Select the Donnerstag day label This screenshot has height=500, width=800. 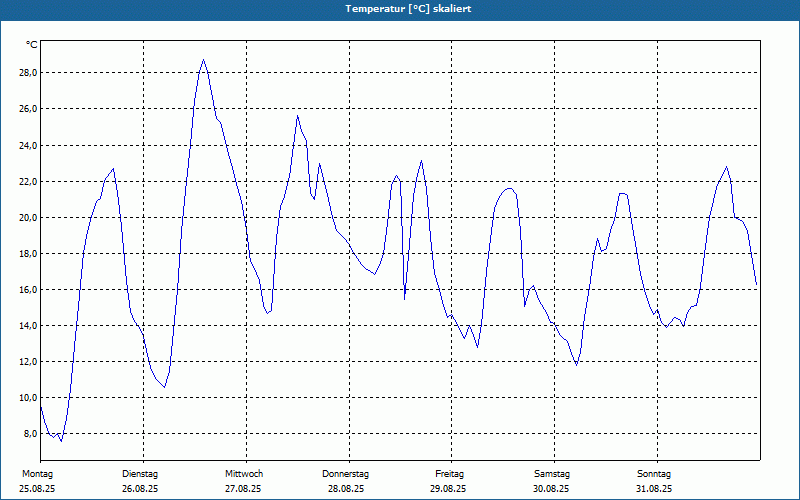click(345, 474)
